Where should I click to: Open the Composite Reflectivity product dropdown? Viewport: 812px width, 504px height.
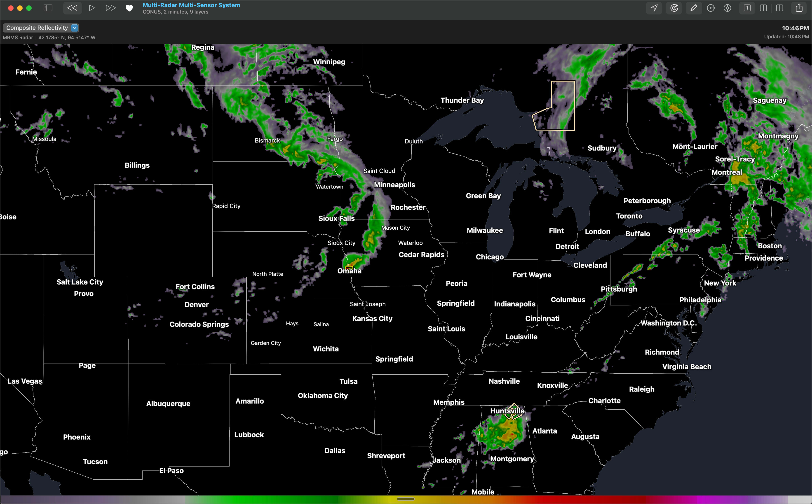(37, 28)
